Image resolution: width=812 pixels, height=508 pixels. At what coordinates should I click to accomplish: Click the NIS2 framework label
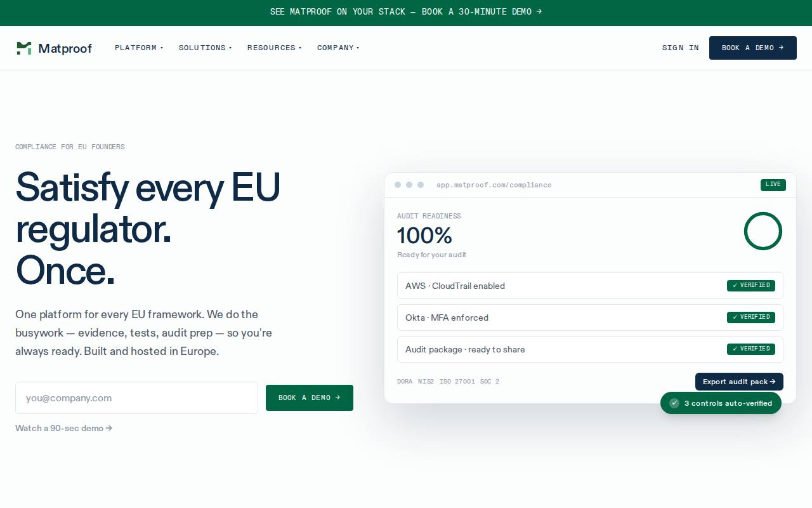point(426,382)
